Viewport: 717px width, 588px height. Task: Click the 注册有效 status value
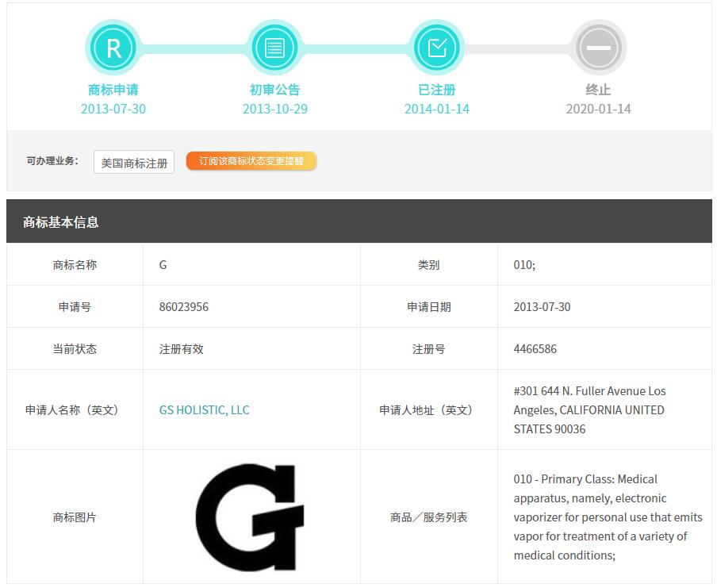[x=182, y=349]
